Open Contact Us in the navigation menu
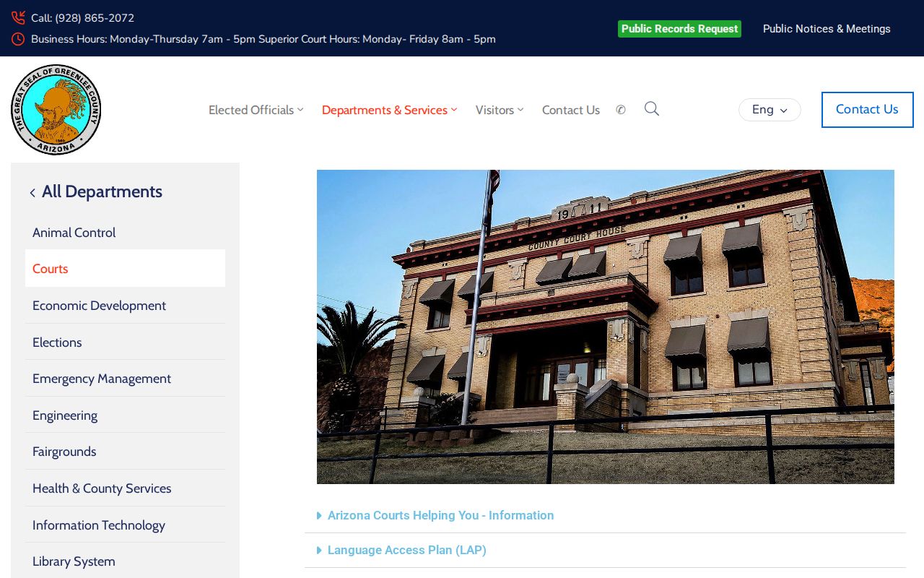This screenshot has width=924, height=578. pyautogui.click(x=571, y=110)
